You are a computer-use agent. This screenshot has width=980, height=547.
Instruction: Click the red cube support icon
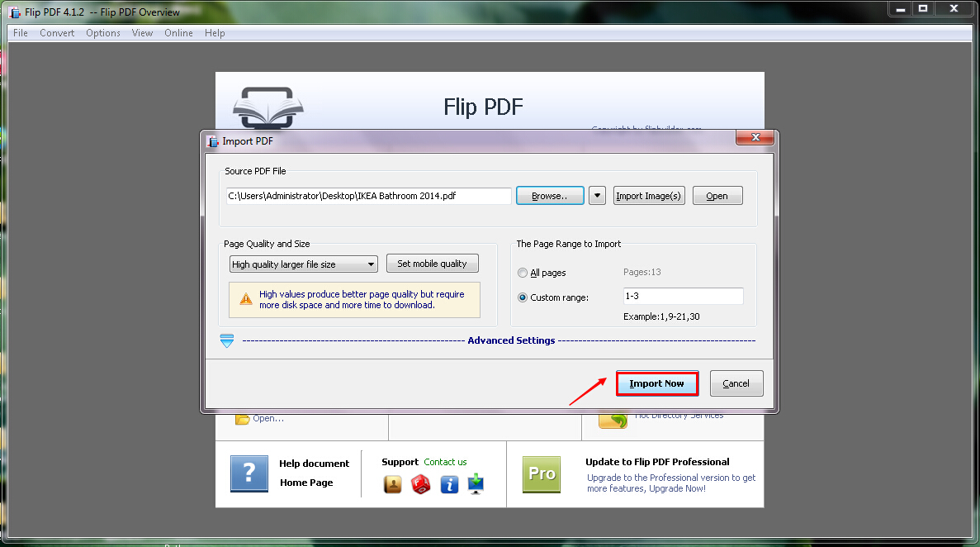click(420, 484)
